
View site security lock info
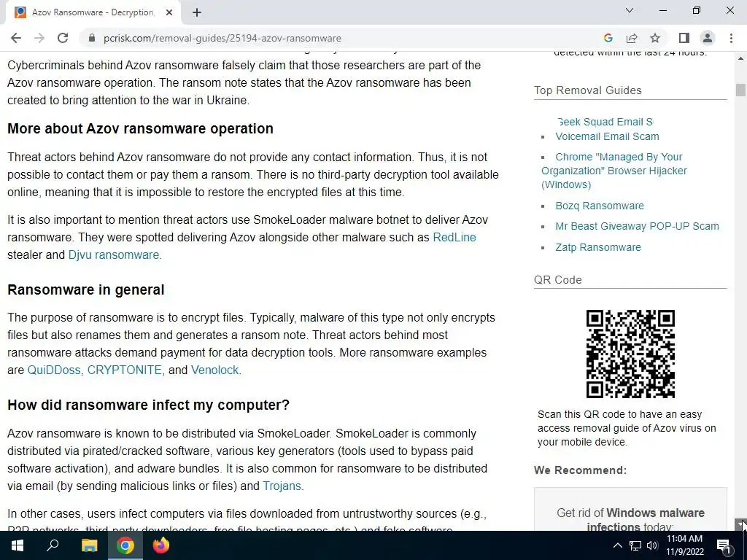tap(92, 38)
